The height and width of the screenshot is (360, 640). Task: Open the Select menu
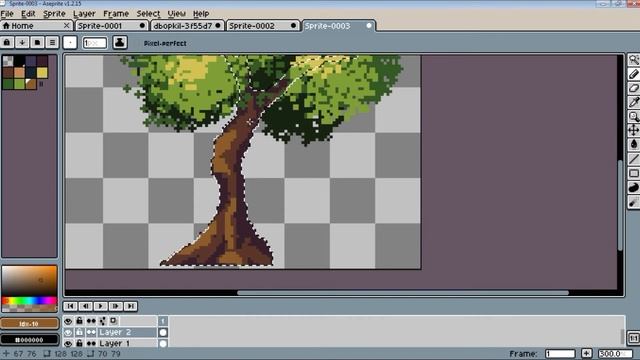click(148, 14)
